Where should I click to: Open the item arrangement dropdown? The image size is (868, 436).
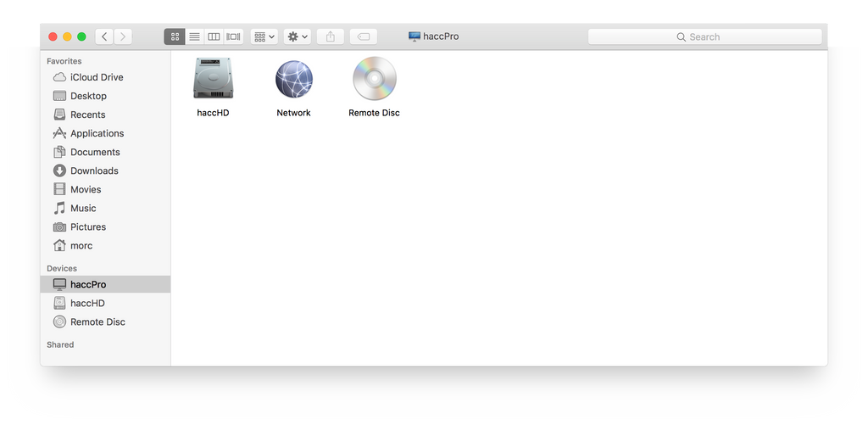[264, 36]
